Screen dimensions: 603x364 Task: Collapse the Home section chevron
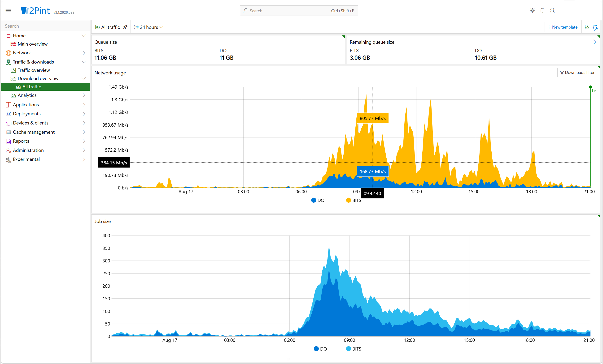(x=84, y=36)
